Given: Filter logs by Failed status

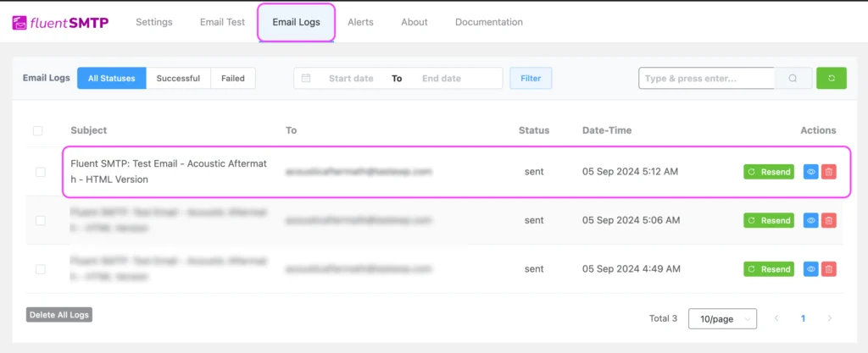Looking at the screenshot, I should [233, 78].
